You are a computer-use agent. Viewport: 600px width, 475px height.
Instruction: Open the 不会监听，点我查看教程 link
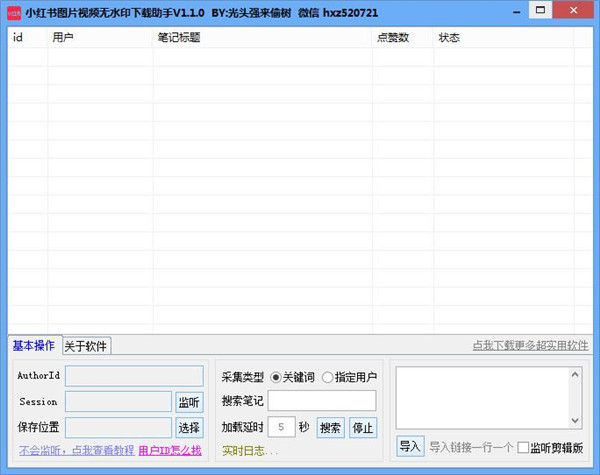tap(74, 451)
